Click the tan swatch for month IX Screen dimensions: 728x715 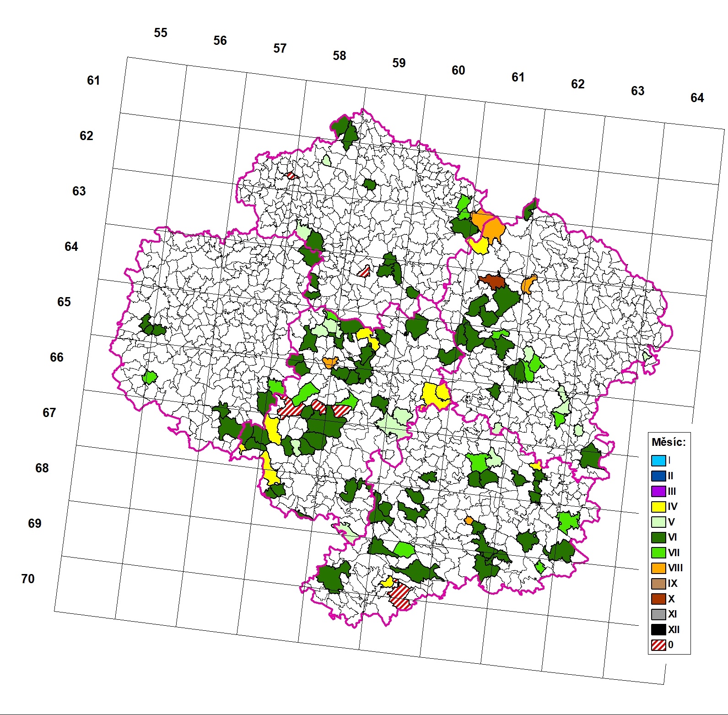click(x=658, y=584)
